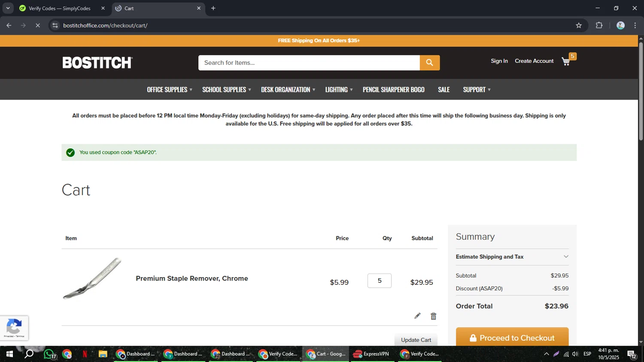
Task: Click Create Account link
Action: (x=534, y=61)
